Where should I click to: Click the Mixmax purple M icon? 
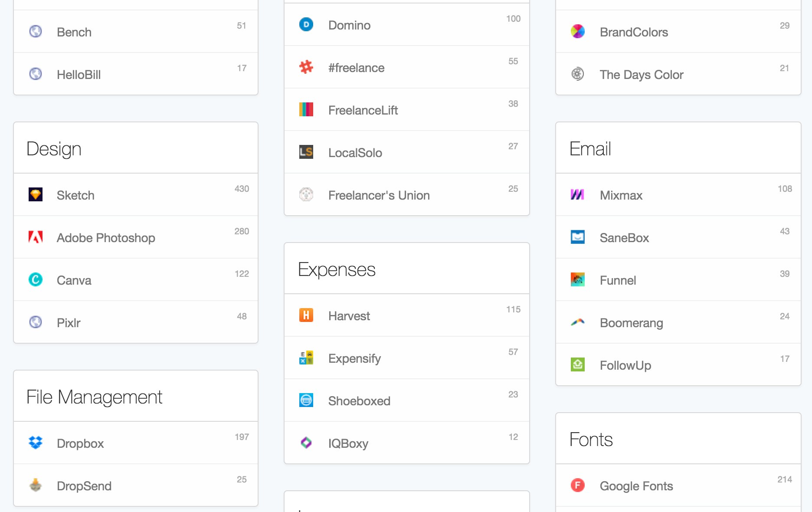(578, 194)
